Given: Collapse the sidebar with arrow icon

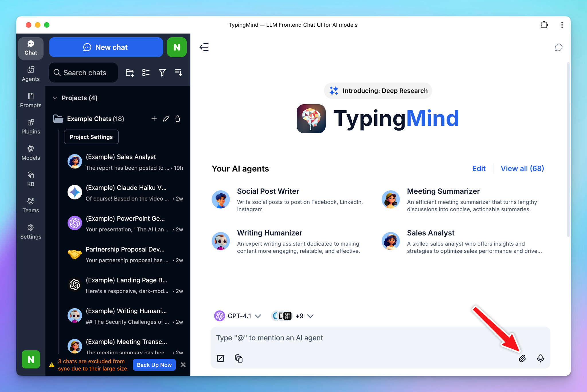Looking at the screenshot, I should (204, 47).
